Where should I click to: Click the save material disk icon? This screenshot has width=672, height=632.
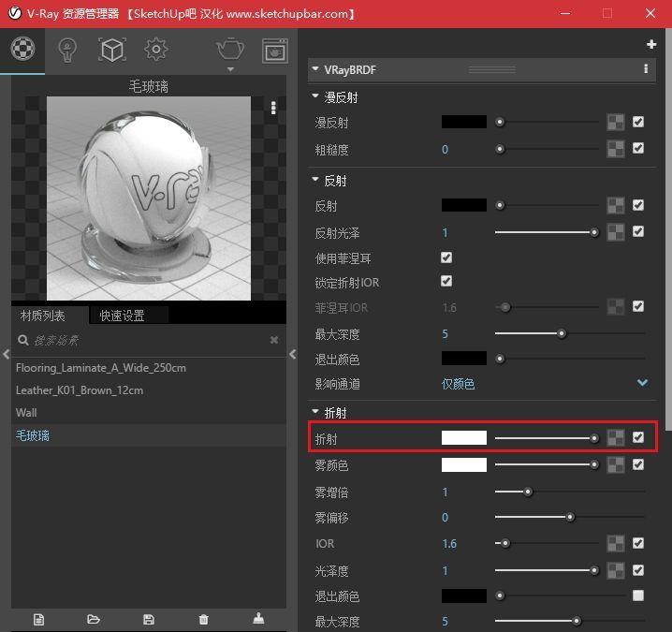point(149,619)
